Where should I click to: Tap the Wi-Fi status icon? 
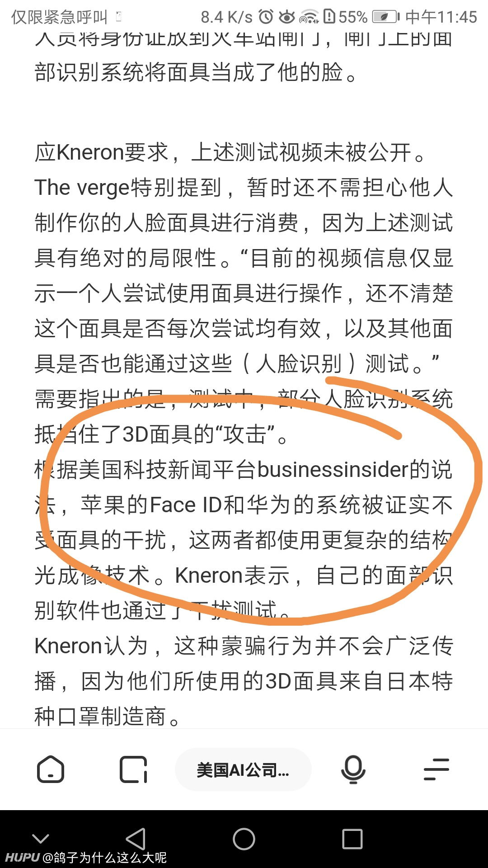pos(309,17)
